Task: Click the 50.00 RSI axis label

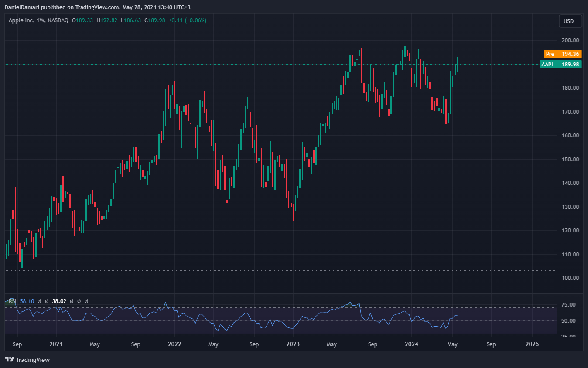Action: point(569,321)
